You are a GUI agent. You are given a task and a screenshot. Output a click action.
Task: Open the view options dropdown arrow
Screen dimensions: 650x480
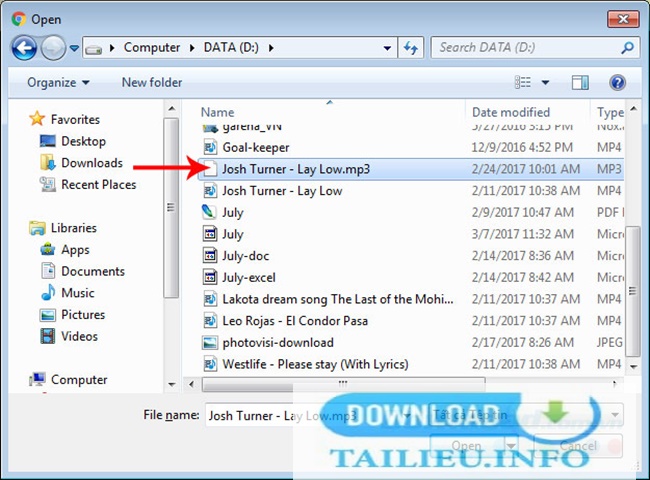coord(546,82)
